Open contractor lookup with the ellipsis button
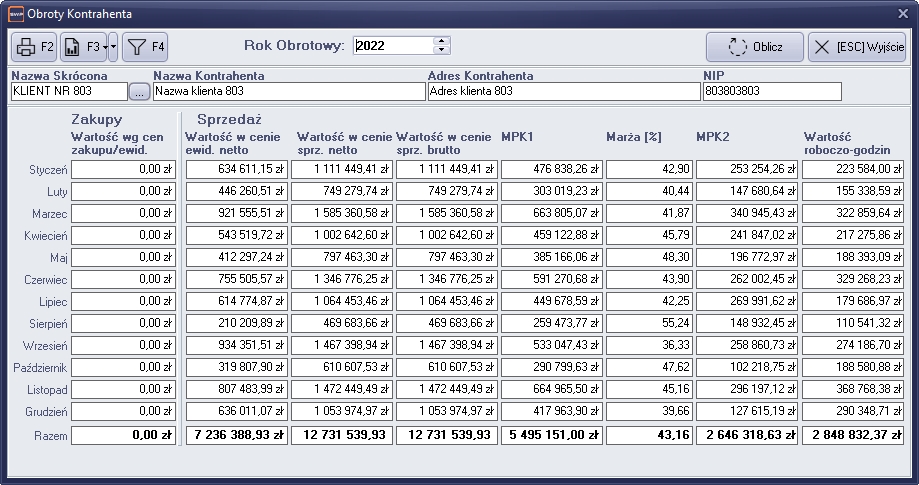Screen dimensions: 919x485 point(140,92)
